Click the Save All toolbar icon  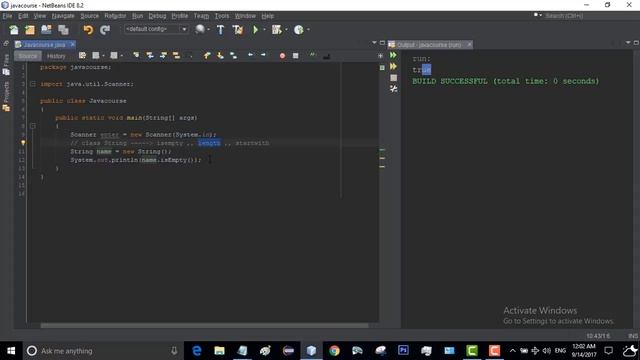[63, 29]
